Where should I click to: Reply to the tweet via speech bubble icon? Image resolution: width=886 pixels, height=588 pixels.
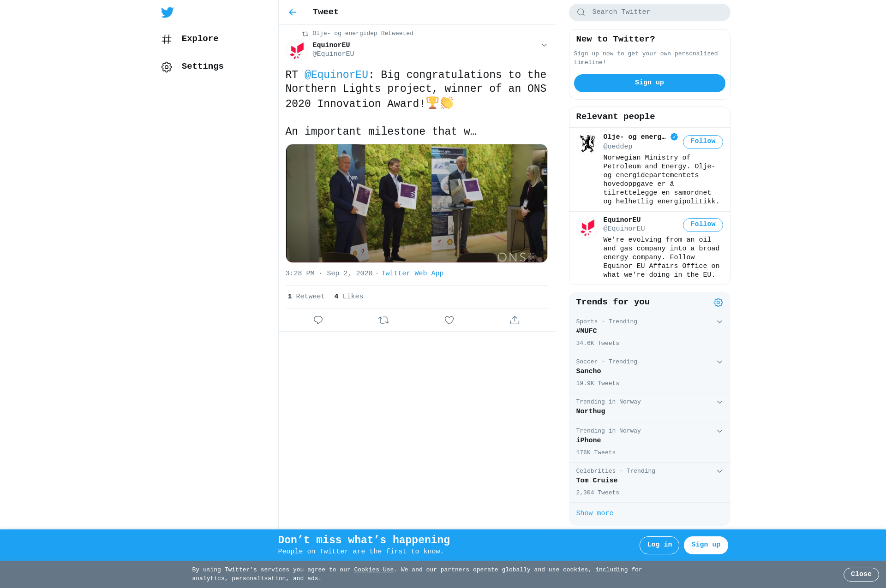(318, 320)
